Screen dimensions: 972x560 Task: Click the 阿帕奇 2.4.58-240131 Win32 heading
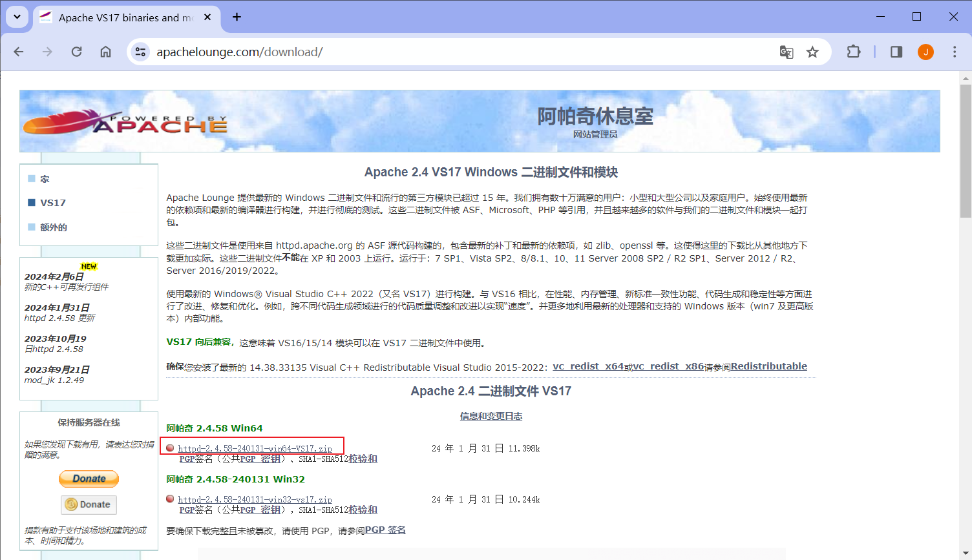[x=235, y=479]
